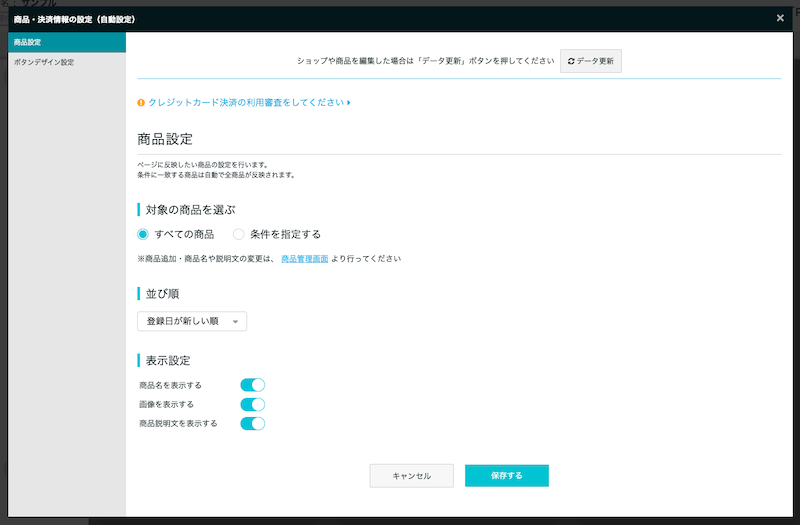Follow the クレジットカード決済の利用審査 link
This screenshot has width=800, height=525.
pyautogui.click(x=245, y=102)
